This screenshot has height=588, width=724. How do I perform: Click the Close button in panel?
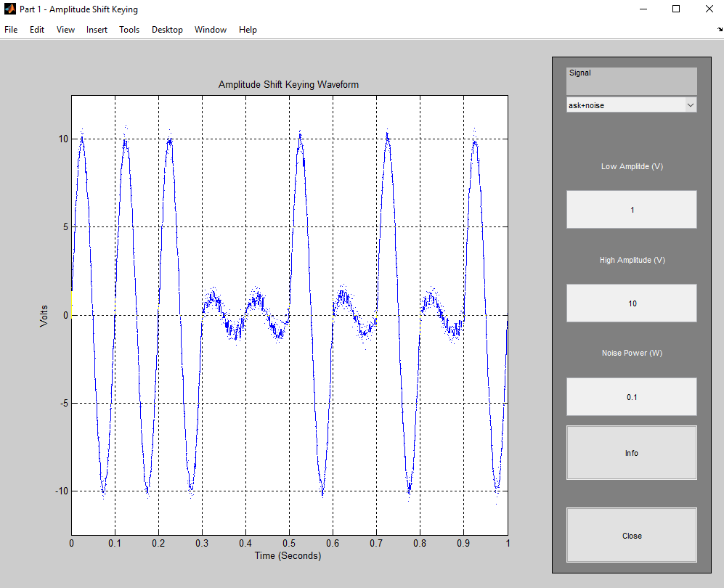click(x=632, y=536)
